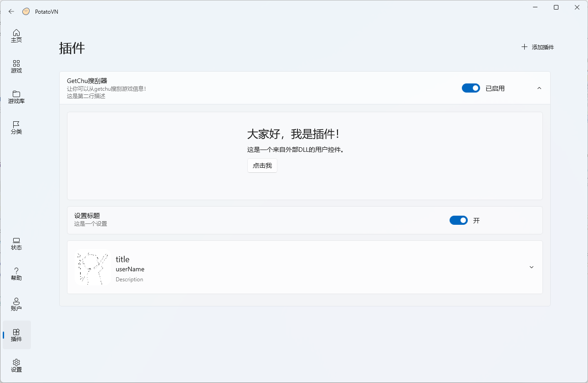
Task: Open the 状态 status page
Action: (16, 243)
